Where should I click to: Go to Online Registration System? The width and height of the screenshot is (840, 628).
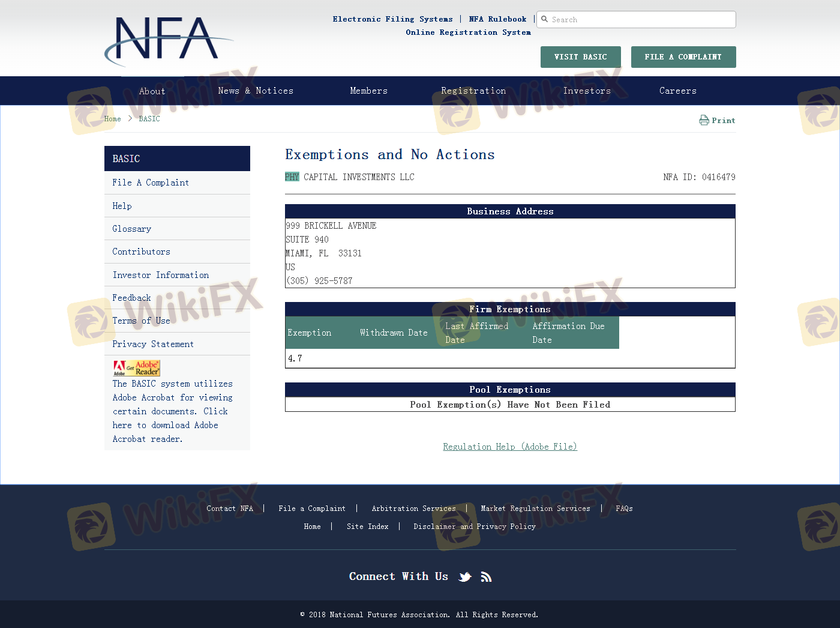(x=468, y=32)
